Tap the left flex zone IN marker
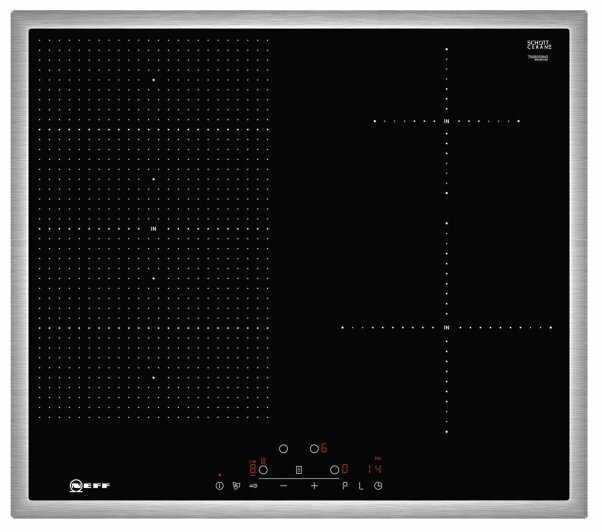604x532 pixels. coord(153,229)
